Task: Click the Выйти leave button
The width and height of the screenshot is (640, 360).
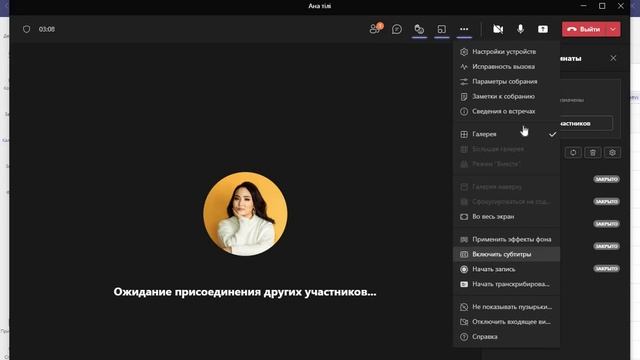Action: [584, 29]
